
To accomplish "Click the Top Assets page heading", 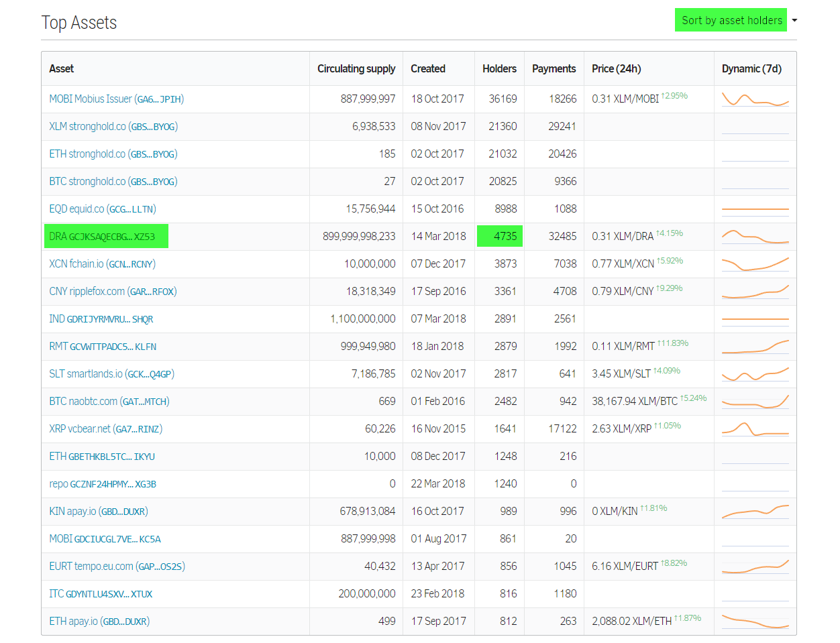I will (79, 23).
